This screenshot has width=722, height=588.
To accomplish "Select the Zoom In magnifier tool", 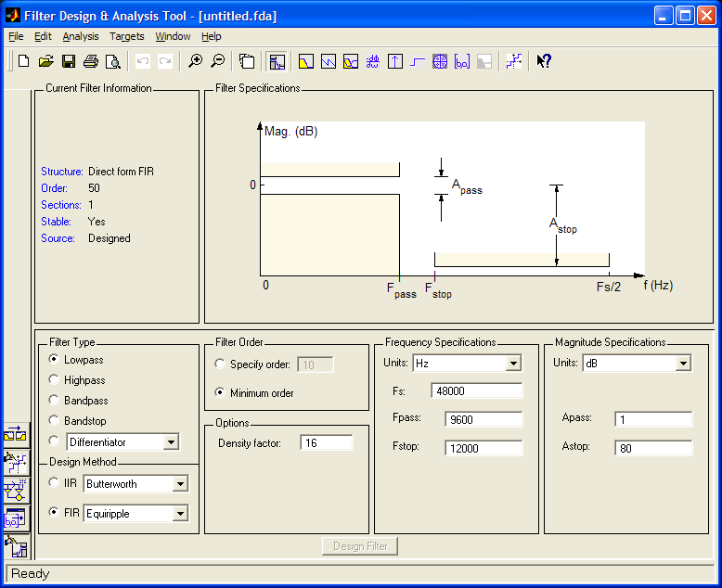I will click(195, 61).
